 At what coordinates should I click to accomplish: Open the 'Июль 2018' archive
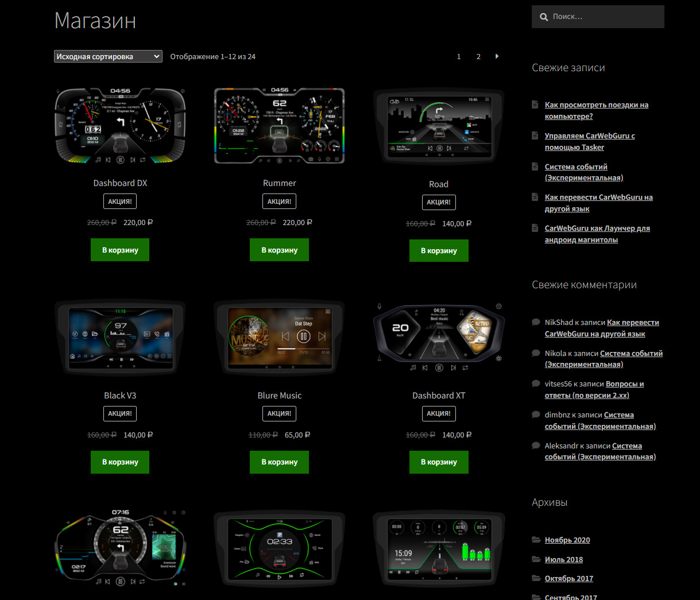click(x=564, y=559)
